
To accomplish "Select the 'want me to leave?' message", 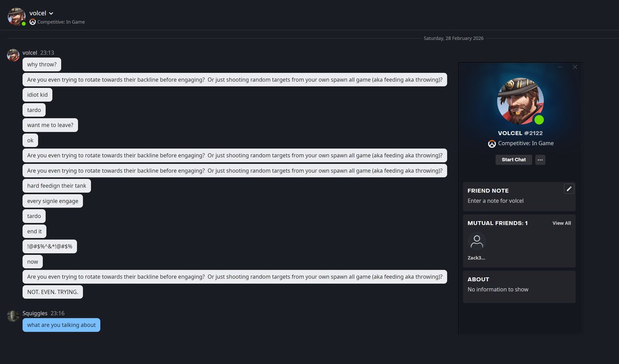I will point(50,125).
